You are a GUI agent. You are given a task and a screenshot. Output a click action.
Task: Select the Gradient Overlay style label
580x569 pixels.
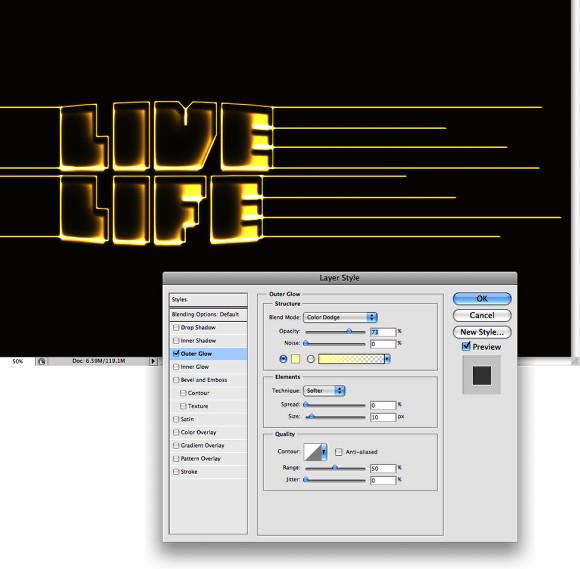coord(202,445)
